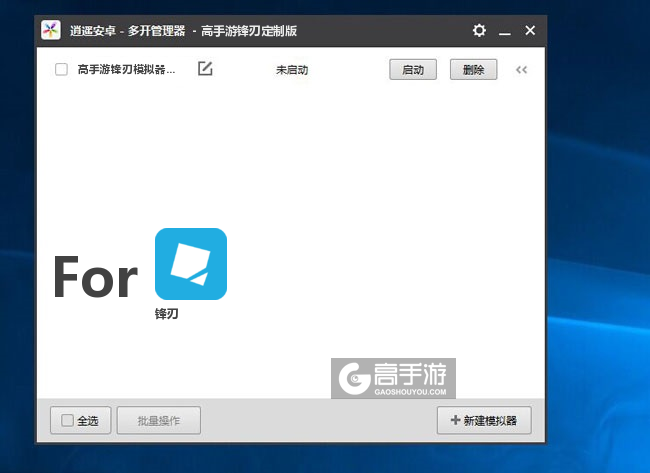The width and height of the screenshot is (650, 473).
Task: Close the 多开管理器 window
Action: point(530,30)
